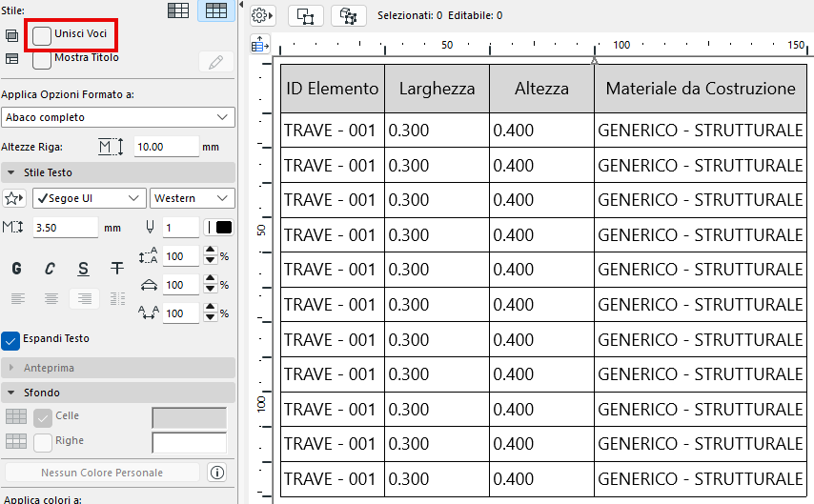Select the Larghezza column header
Image resolution: width=814 pixels, height=504 pixels.
pyautogui.click(x=438, y=89)
